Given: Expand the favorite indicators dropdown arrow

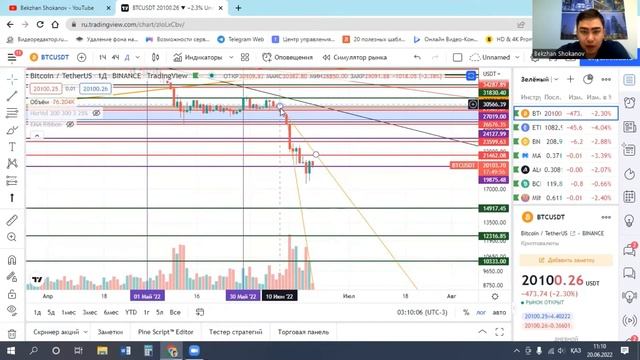Looking at the screenshot, I should click(x=231, y=58).
